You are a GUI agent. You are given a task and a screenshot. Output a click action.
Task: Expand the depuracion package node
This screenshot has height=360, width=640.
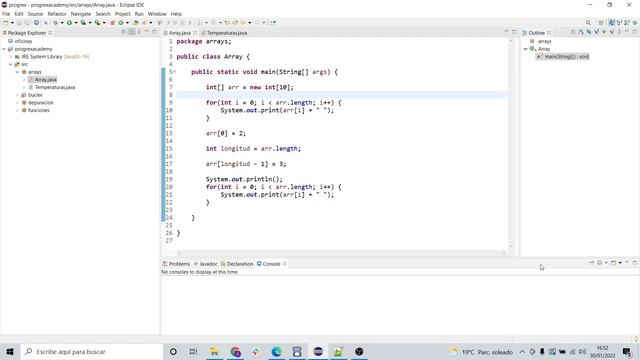coord(18,103)
